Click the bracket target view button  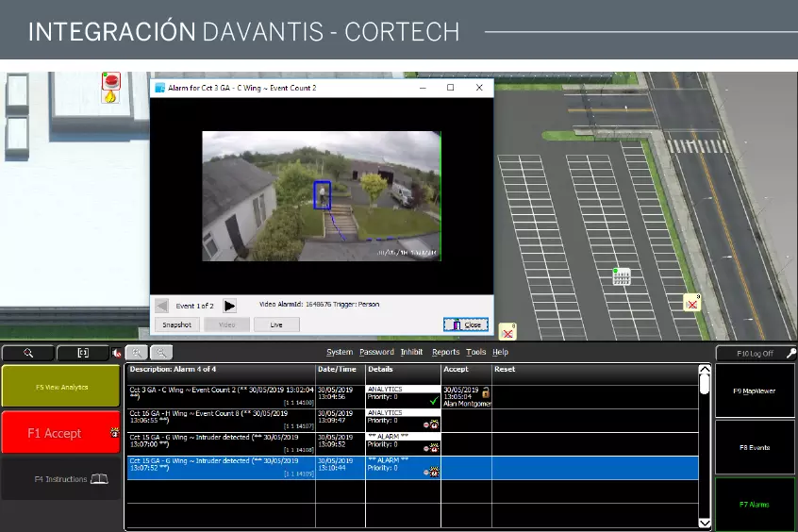(x=83, y=352)
